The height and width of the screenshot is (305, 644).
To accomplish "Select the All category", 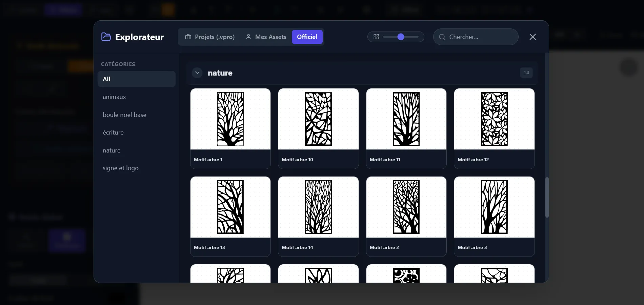I will point(136,79).
